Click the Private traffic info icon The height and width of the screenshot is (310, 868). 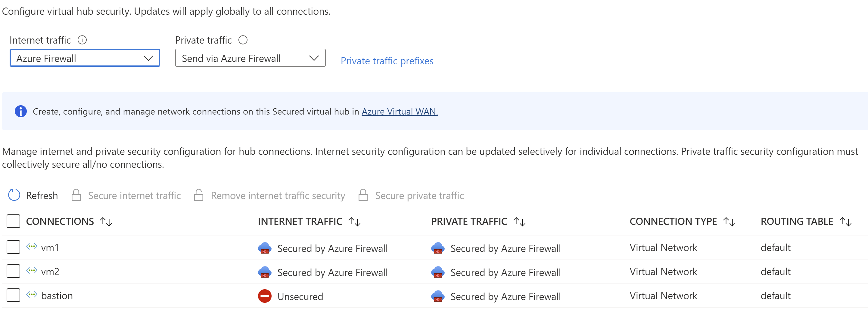pyautogui.click(x=243, y=40)
